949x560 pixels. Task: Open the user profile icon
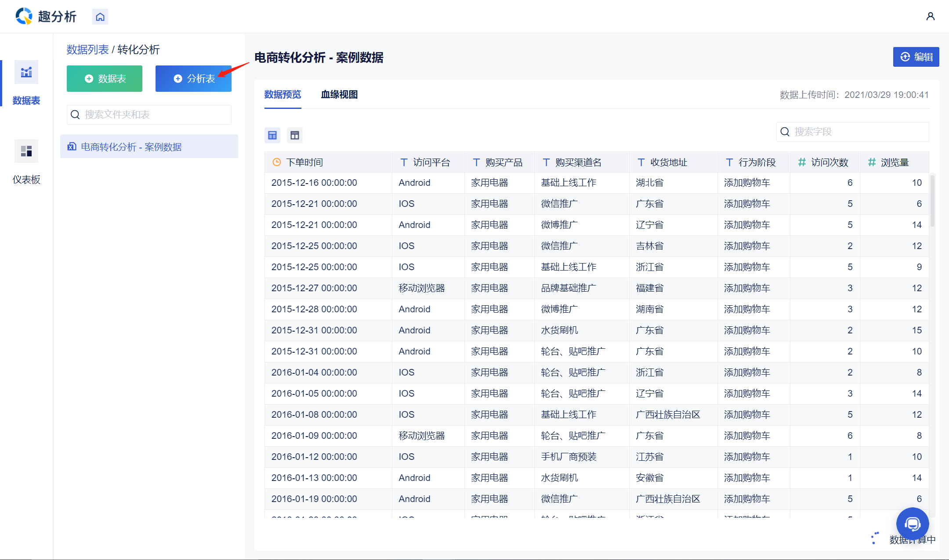[930, 17]
